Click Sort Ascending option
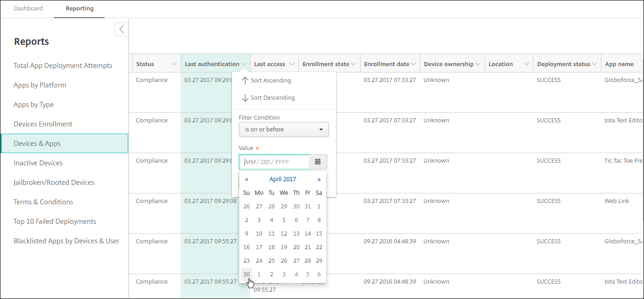The height and width of the screenshot is (299, 644). pyautogui.click(x=270, y=81)
